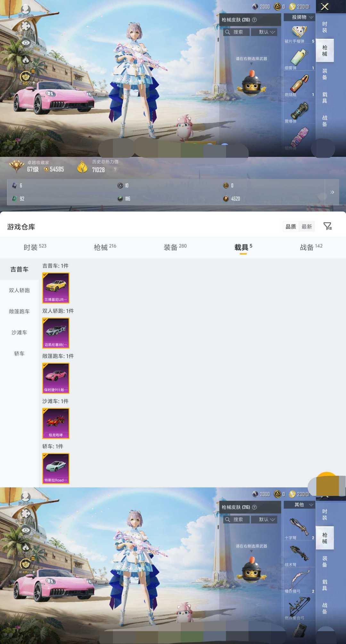Screen dimensions: 346x644
Task: Expand the currency bar with double-chevron arrow
Action: pos(332,192)
